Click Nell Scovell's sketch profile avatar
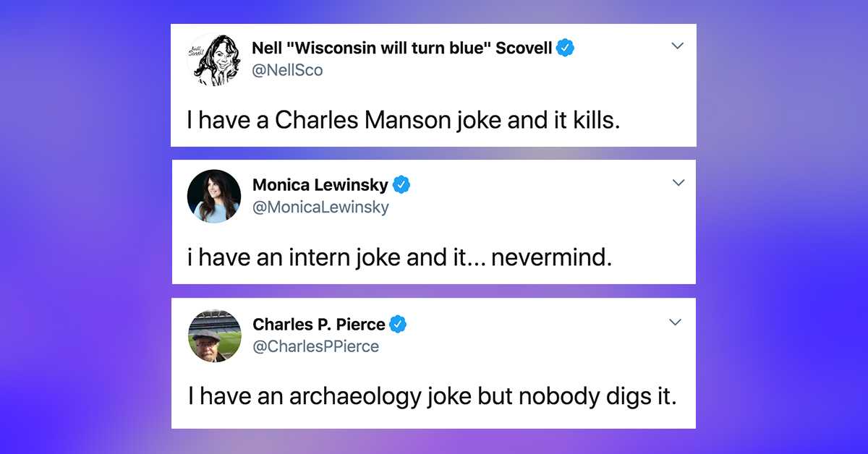 tap(213, 59)
